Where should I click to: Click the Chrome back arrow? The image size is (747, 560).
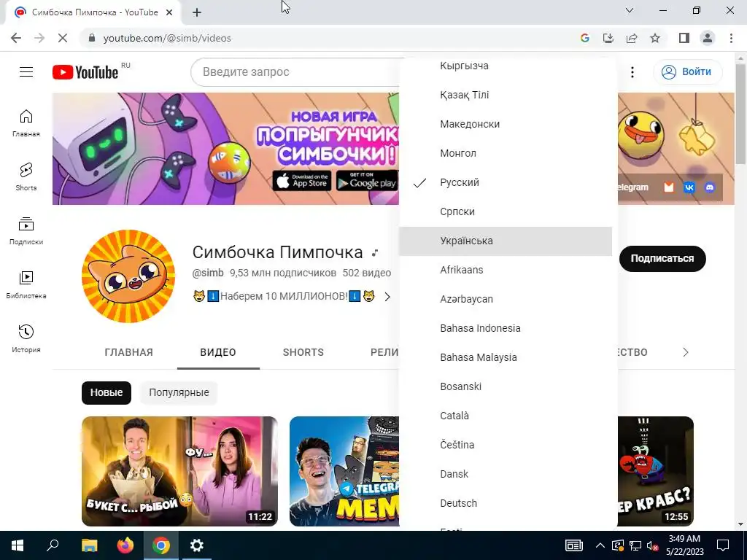(x=16, y=38)
